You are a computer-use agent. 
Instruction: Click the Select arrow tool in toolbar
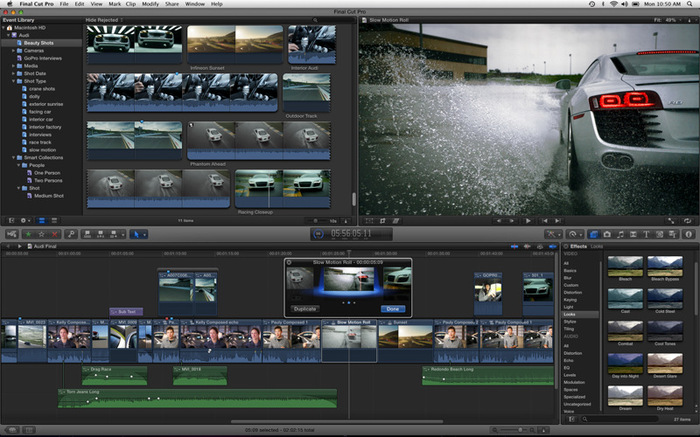[138, 233]
